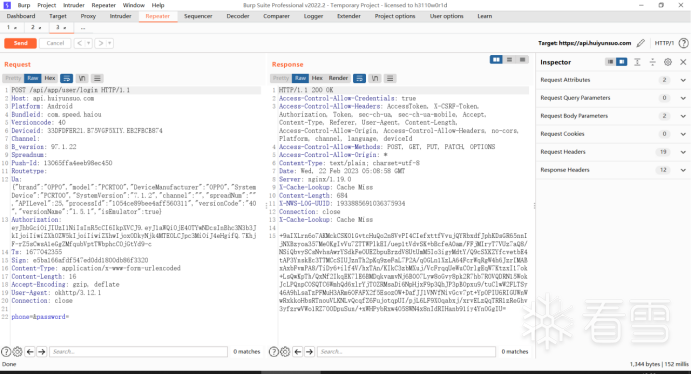Open the Help menu
The image size is (692, 374).
click(158, 5)
